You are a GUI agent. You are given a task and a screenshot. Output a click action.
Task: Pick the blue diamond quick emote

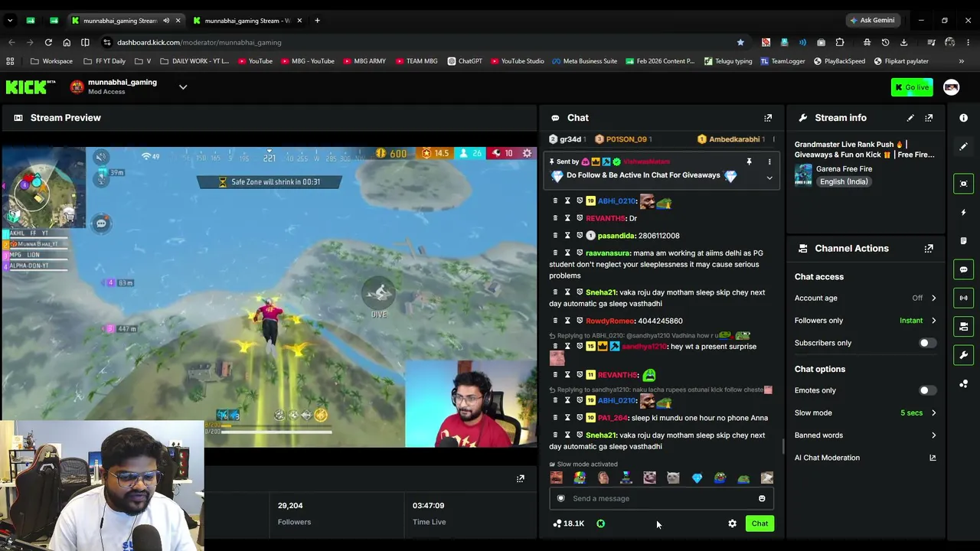(697, 478)
